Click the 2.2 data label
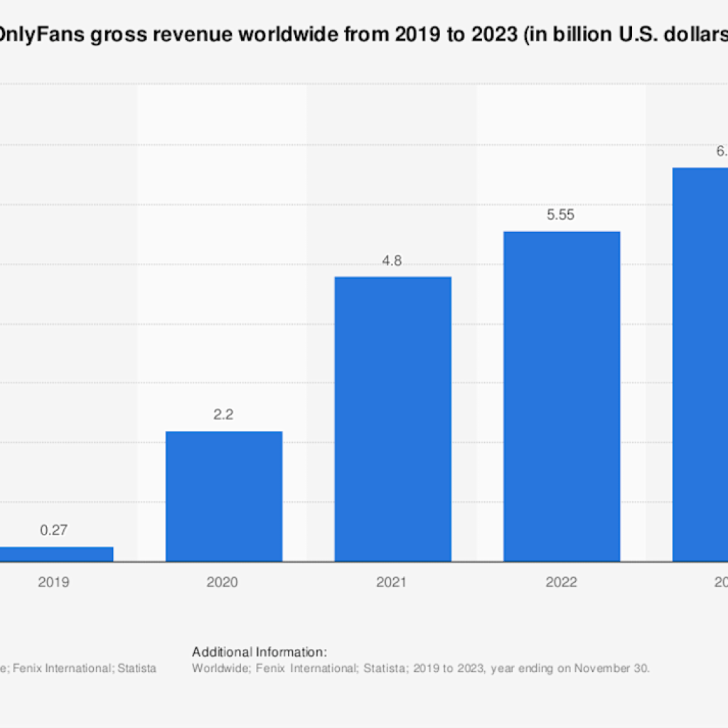The height and width of the screenshot is (728, 728). click(x=224, y=414)
